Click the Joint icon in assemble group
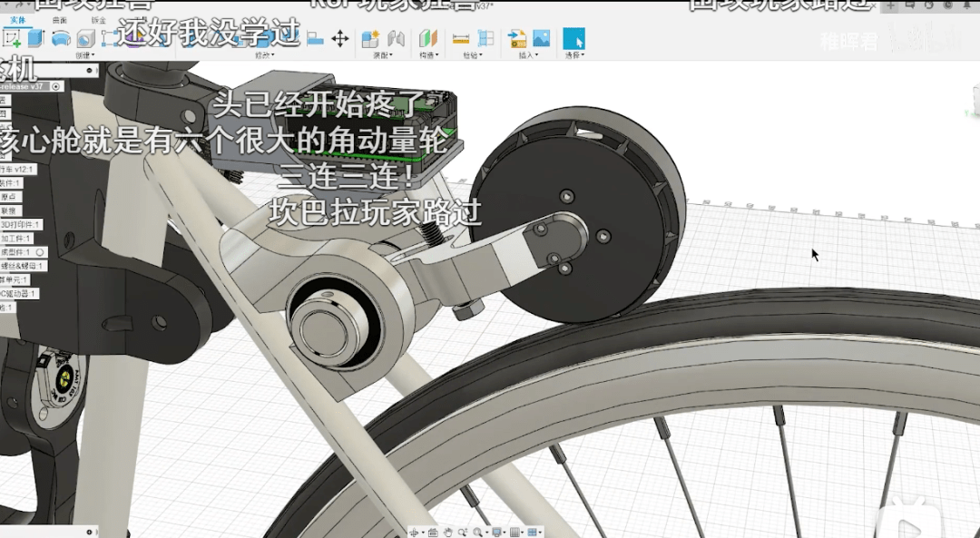Image resolution: width=980 pixels, height=538 pixels. click(x=396, y=38)
